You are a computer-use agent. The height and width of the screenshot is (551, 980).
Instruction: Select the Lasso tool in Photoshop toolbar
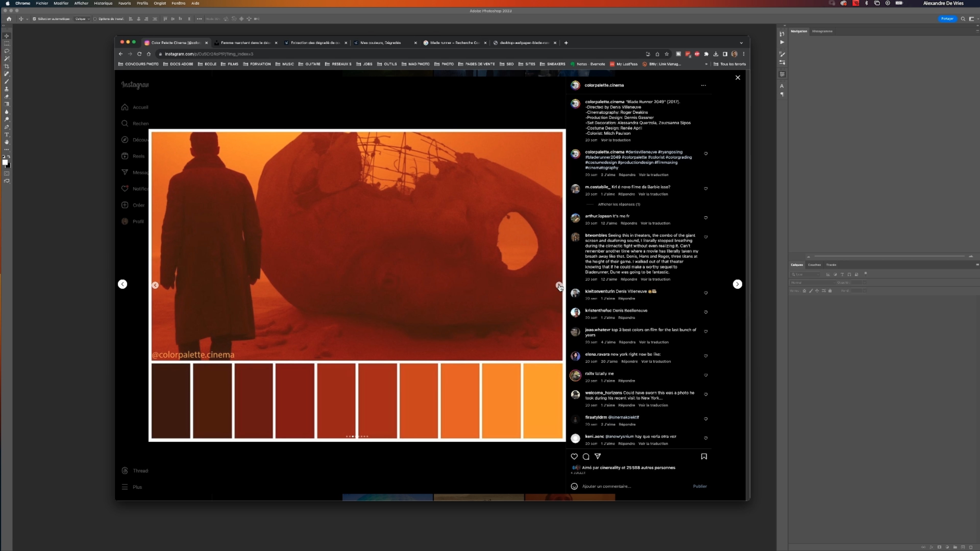(x=6, y=51)
